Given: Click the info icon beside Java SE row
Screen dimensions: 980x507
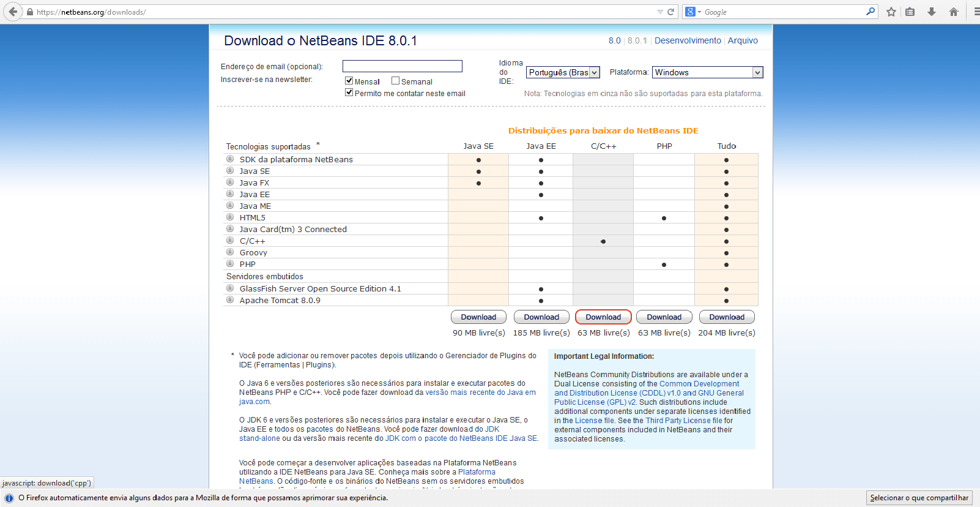Looking at the screenshot, I should click(230, 170).
